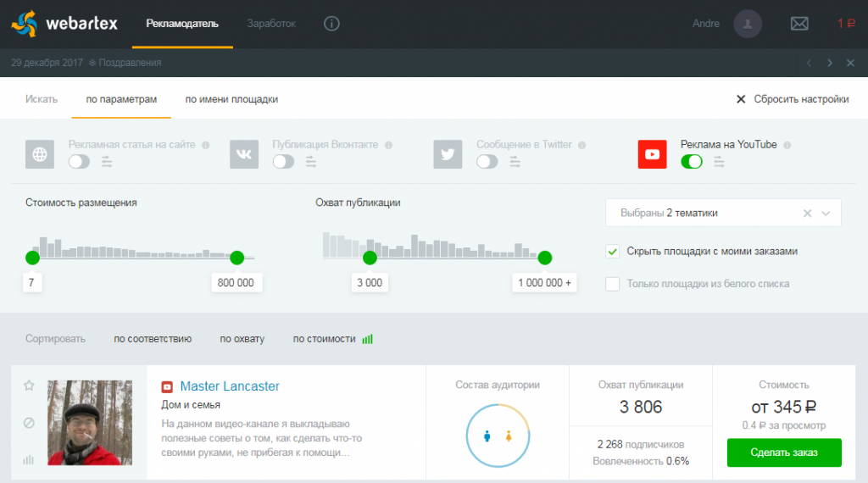Click the Twitter bird icon
The image size is (868, 483).
[x=448, y=154]
